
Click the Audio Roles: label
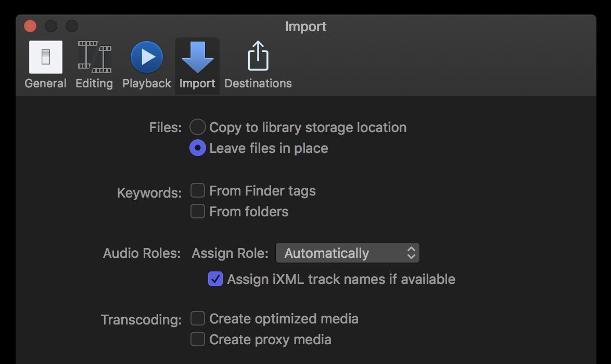pyautogui.click(x=142, y=253)
